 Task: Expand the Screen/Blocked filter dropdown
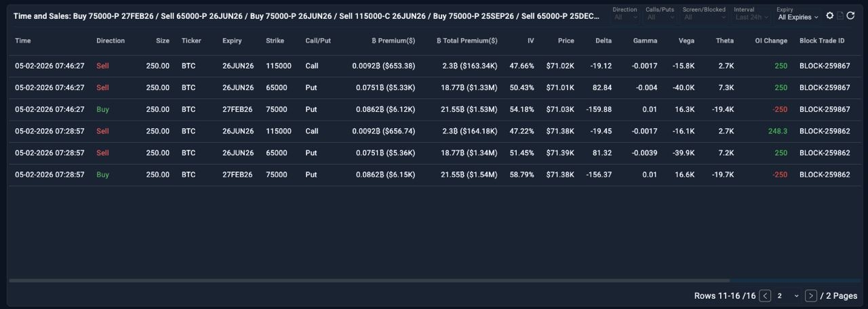point(704,17)
